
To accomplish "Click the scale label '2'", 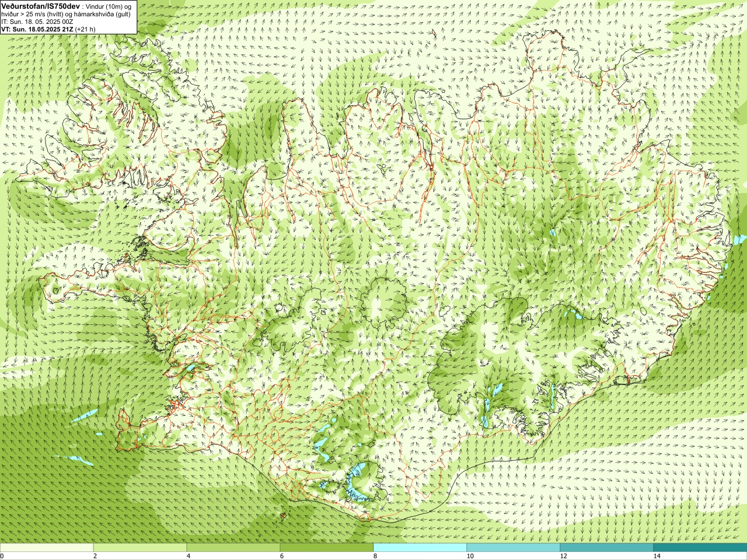I will point(95,556).
